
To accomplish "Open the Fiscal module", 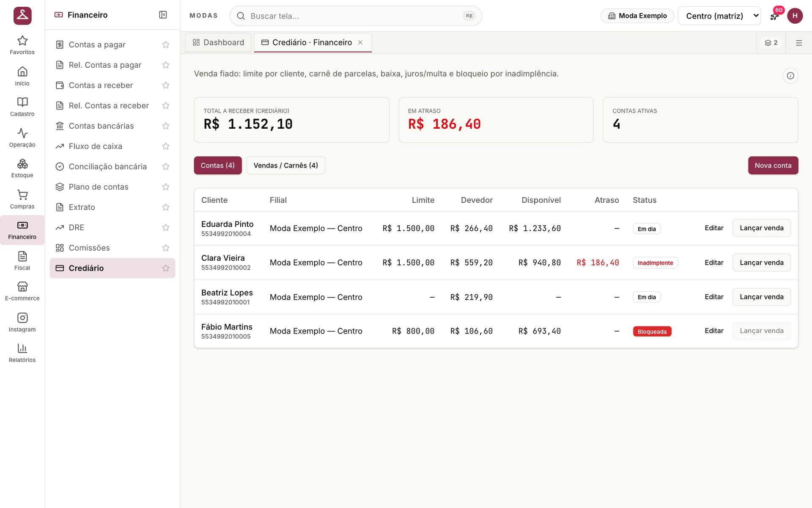I will coord(22,261).
